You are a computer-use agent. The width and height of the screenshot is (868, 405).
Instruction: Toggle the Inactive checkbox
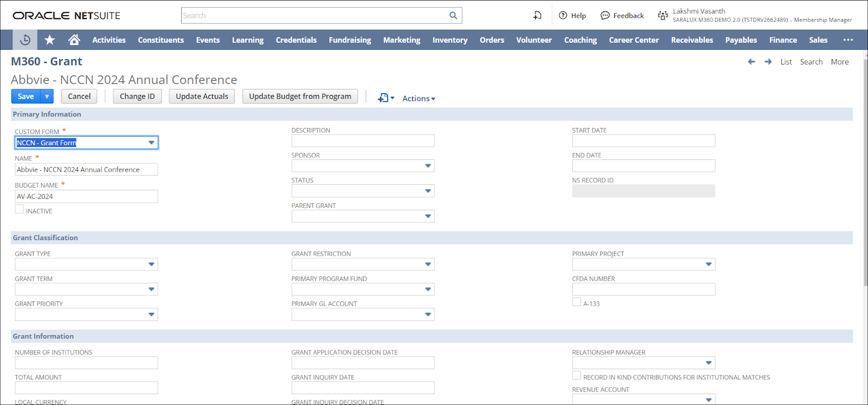(20, 210)
